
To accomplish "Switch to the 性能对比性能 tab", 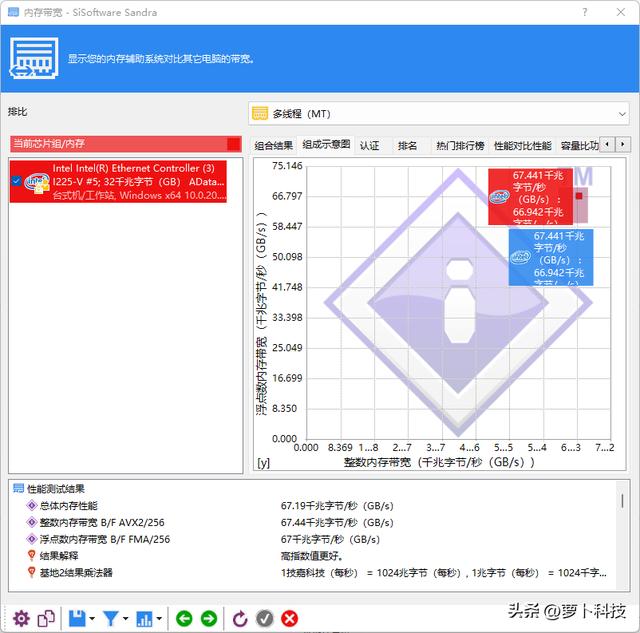I will pos(523,145).
